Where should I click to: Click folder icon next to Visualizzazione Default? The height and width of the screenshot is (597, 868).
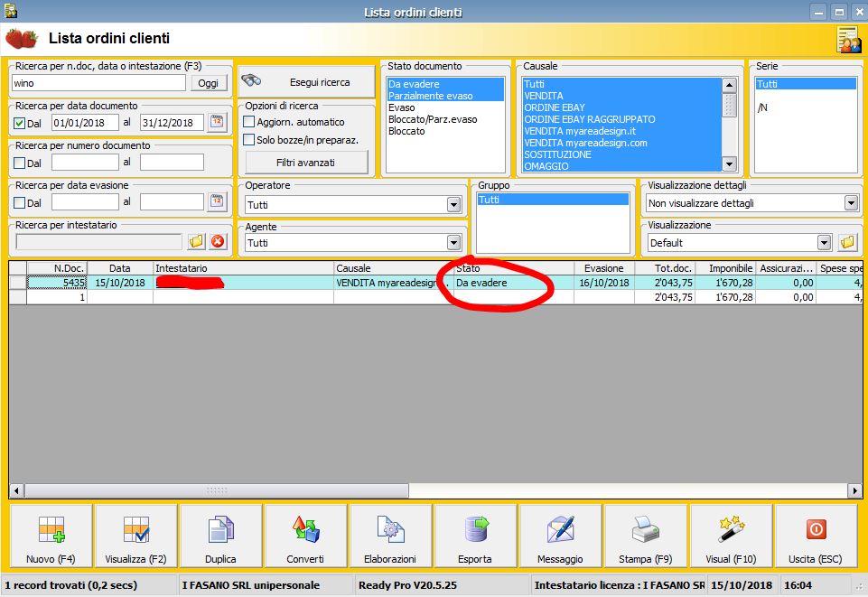click(847, 242)
